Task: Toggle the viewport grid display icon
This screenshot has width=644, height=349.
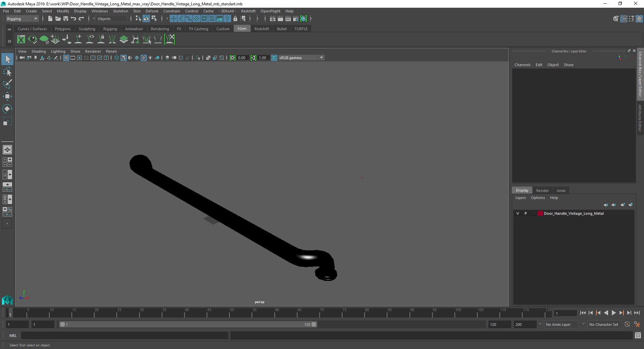Action: [x=66, y=58]
